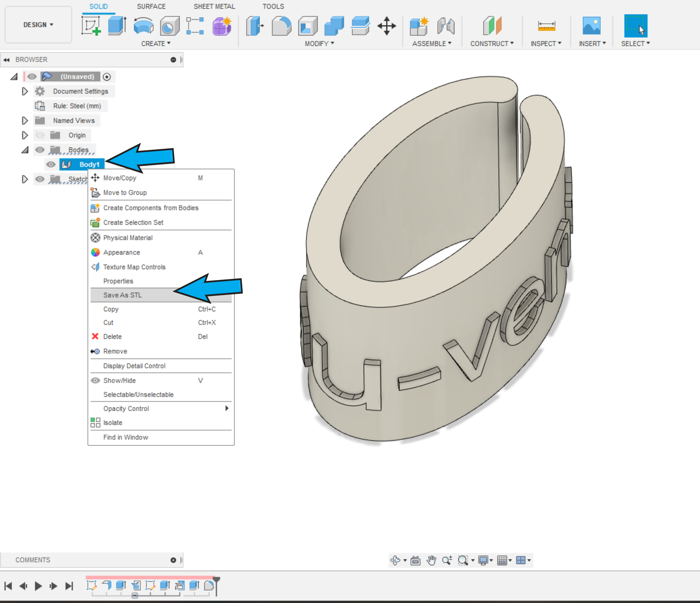Choose Save As STL from context menu

click(x=122, y=295)
